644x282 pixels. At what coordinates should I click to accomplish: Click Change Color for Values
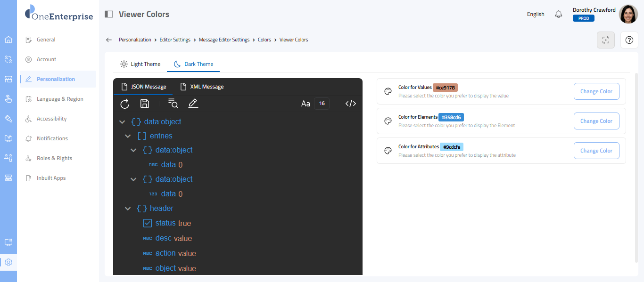pos(596,91)
